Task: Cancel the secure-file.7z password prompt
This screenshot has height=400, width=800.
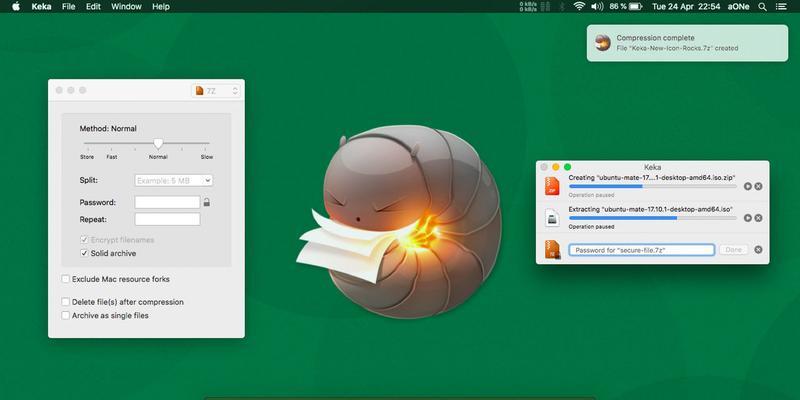Action: [758, 250]
